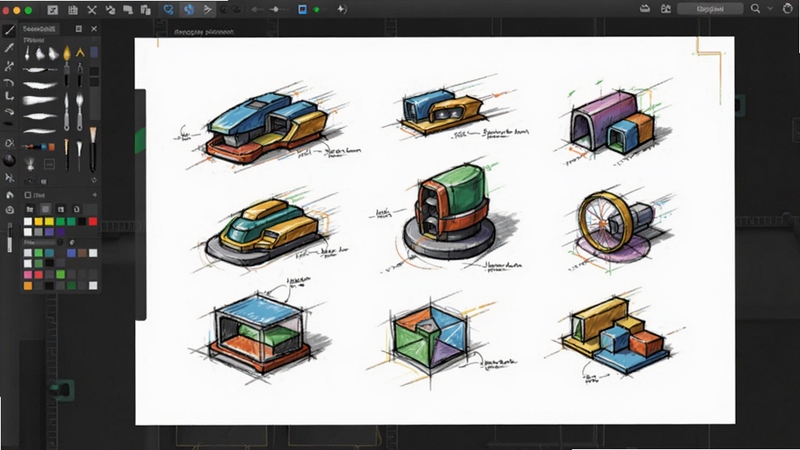Click the brush panel title tab
The width and height of the screenshot is (800, 450).
point(39,29)
